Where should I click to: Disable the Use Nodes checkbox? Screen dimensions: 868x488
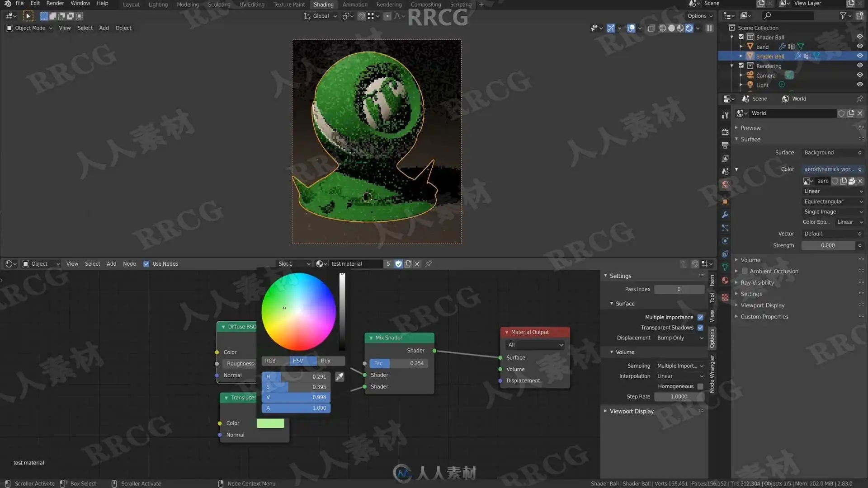click(x=146, y=264)
